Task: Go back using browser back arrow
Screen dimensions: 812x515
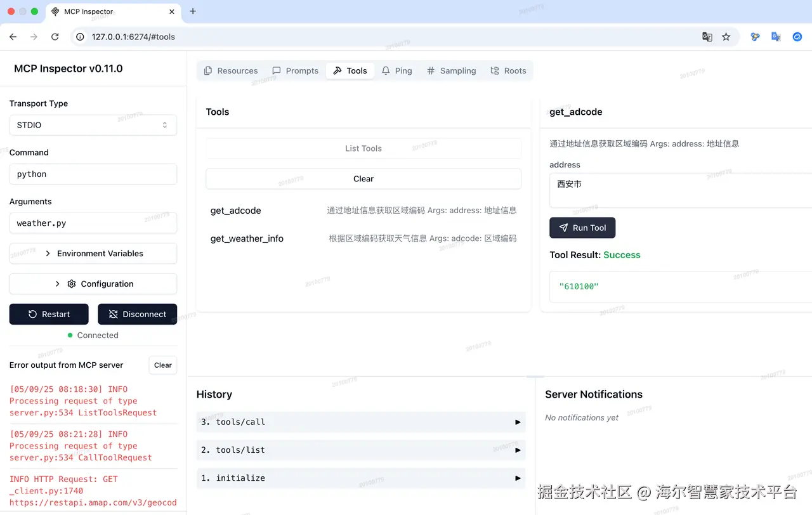Action: (x=13, y=37)
